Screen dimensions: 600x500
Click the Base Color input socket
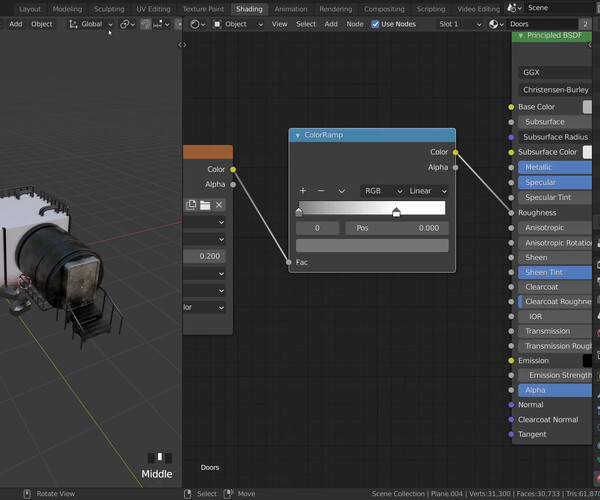(511, 107)
